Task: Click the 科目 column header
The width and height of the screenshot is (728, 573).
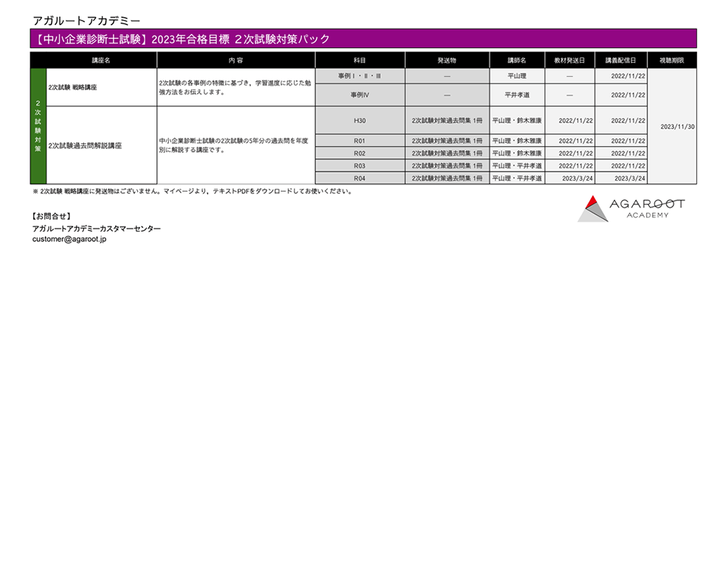Action: (360, 60)
